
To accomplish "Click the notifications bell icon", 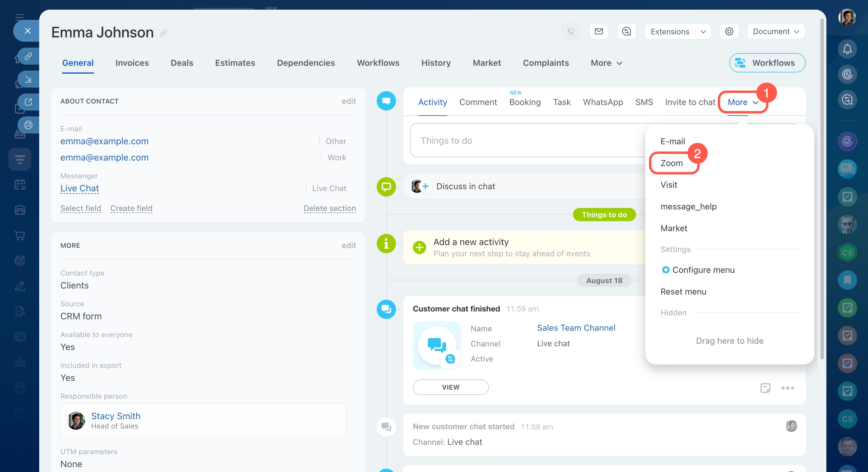I will point(847,49).
